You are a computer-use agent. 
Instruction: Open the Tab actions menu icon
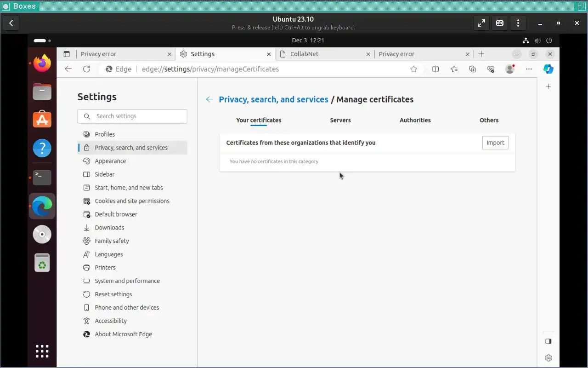click(67, 54)
